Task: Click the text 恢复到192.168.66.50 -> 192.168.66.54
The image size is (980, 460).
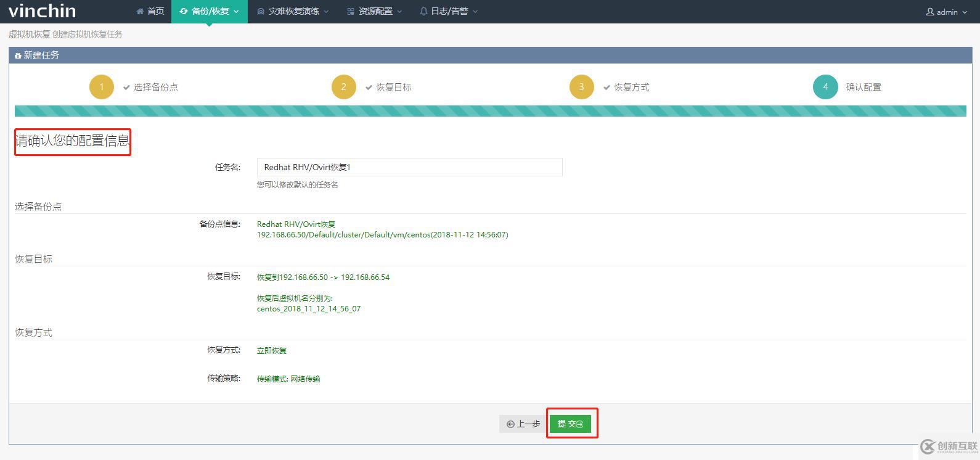Action: (x=323, y=277)
